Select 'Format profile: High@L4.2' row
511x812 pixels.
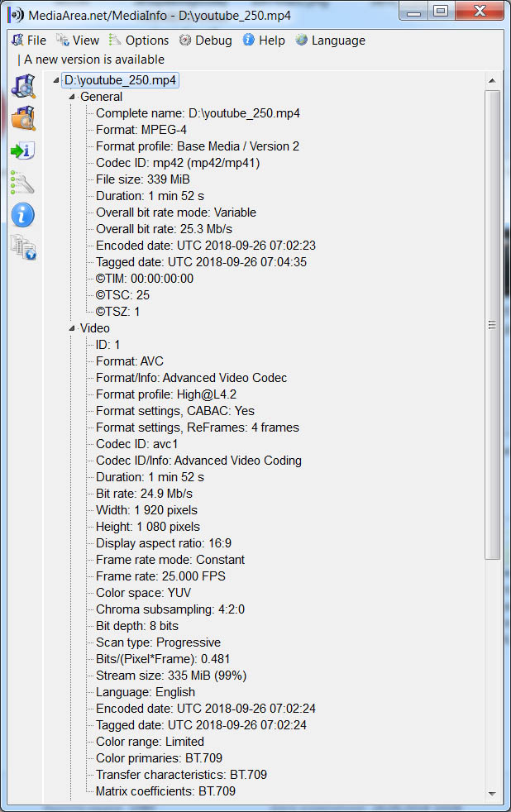(x=166, y=394)
